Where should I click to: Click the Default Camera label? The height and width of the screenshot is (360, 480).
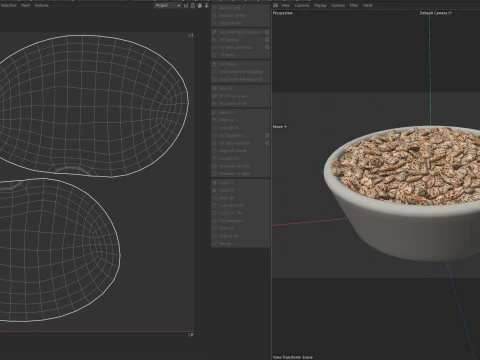433,13
